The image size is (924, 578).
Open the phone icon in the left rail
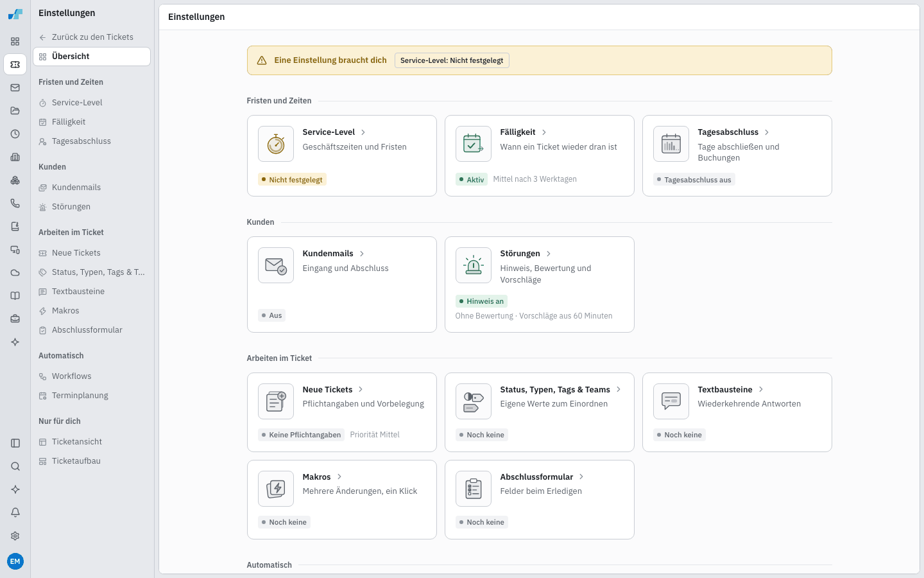(x=15, y=203)
